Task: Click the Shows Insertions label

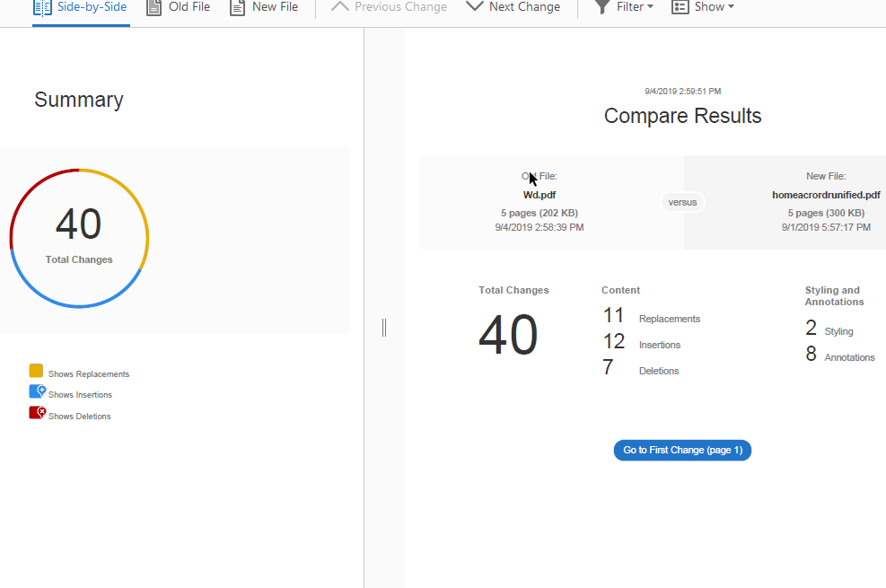Action: click(x=80, y=395)
